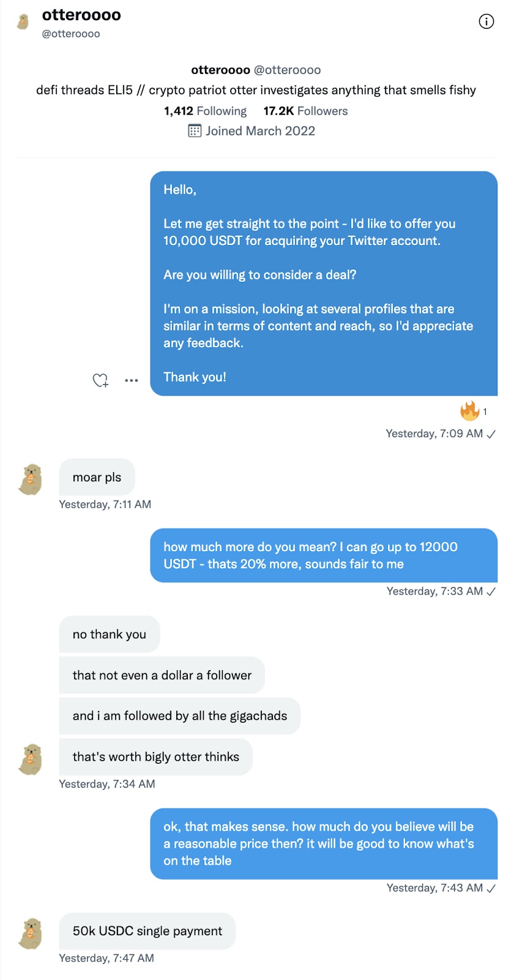Click otteroooo's avatar next to 'moar pls'
This screenshot has height=980, width=511.
click(x=29, y=480)
